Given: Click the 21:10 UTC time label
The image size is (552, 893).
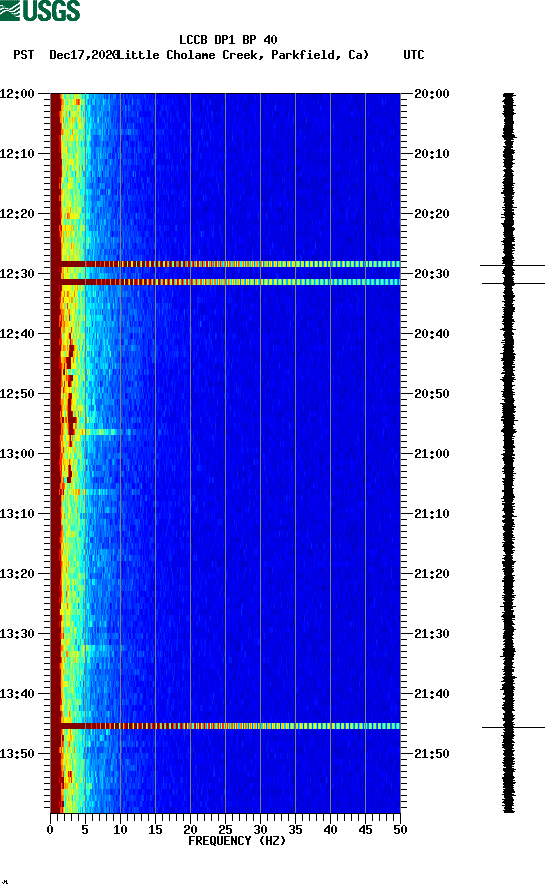Looking at the screenshot, I should coord(432,514).
